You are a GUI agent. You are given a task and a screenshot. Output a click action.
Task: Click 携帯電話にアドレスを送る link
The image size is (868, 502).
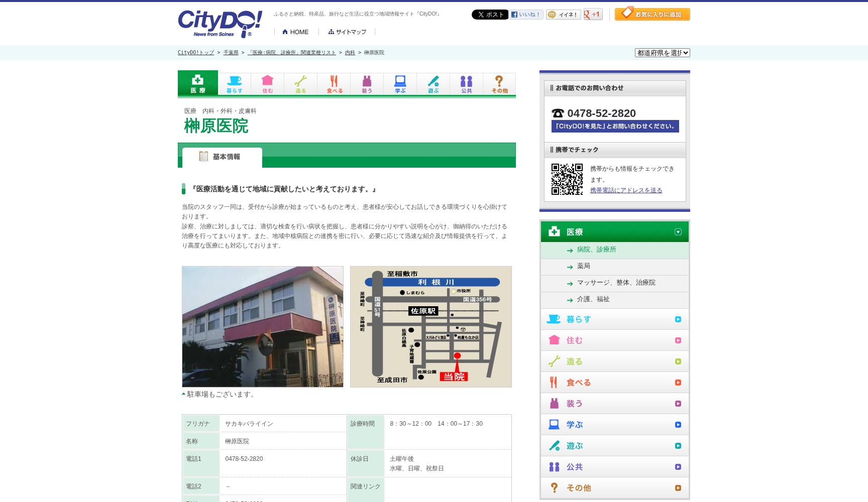[x=626, y=190]
